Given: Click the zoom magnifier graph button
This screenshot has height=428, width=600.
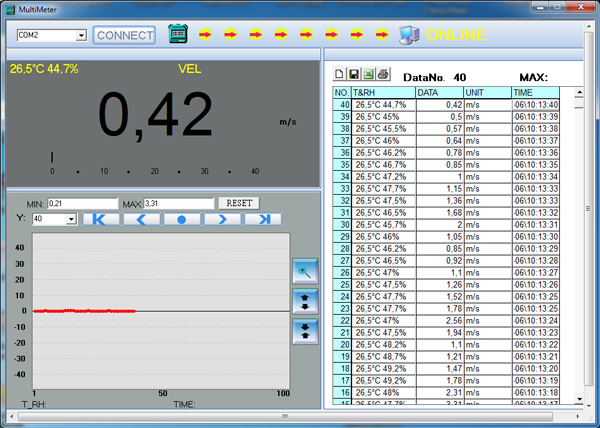Looking at the screenshot, I should click(304, 270).
